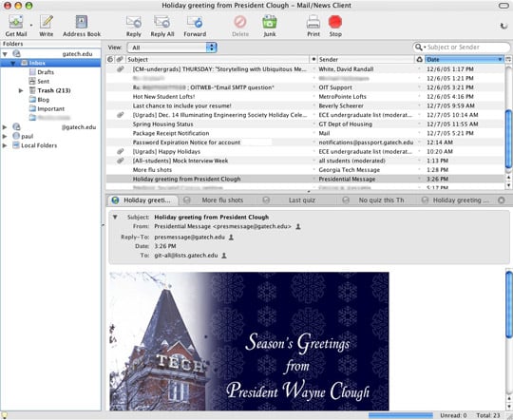Open the View filter combo box
Viewport: 513px width, 420px height.
point(172,48)
